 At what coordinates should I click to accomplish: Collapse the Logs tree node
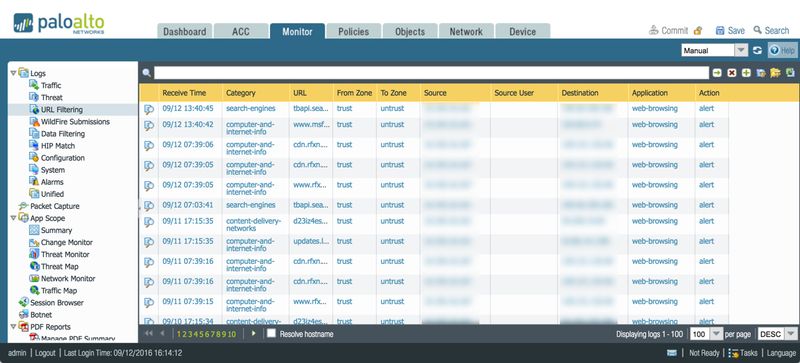tap(13, 73)
